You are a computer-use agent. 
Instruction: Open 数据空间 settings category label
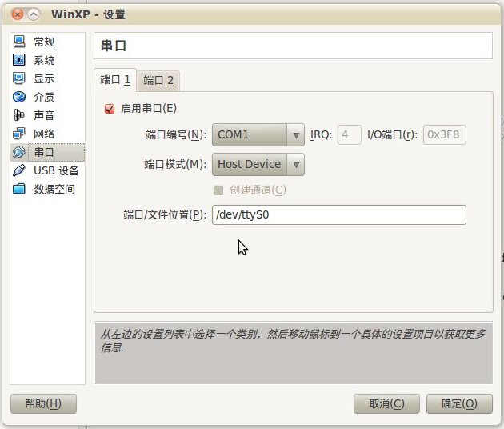[54, 189]
